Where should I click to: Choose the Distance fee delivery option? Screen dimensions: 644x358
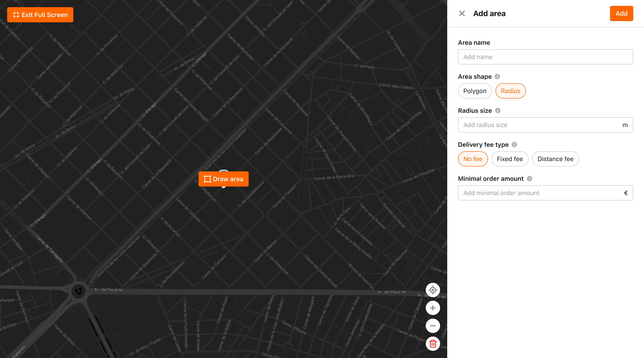pyautogui.click(x=555, y=159)
